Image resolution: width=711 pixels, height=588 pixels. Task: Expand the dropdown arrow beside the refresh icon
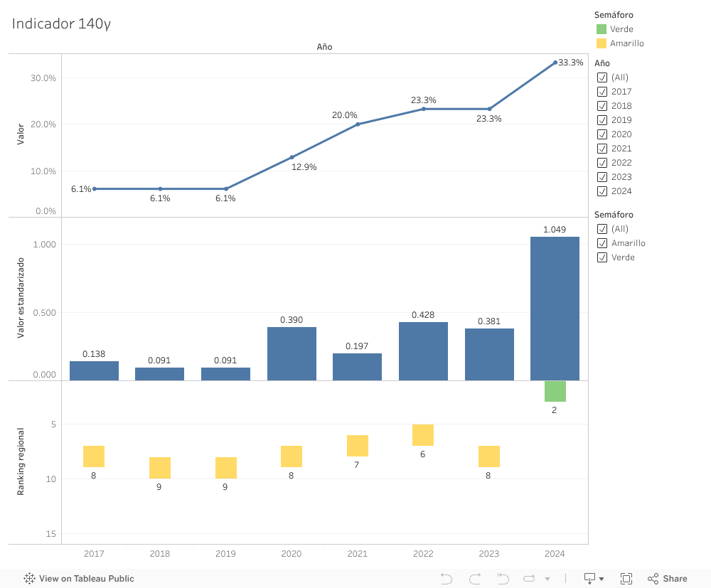click(547, 578)
